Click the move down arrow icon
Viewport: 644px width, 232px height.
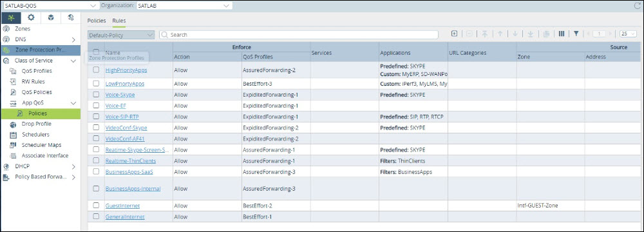click(x=515, y=34)
